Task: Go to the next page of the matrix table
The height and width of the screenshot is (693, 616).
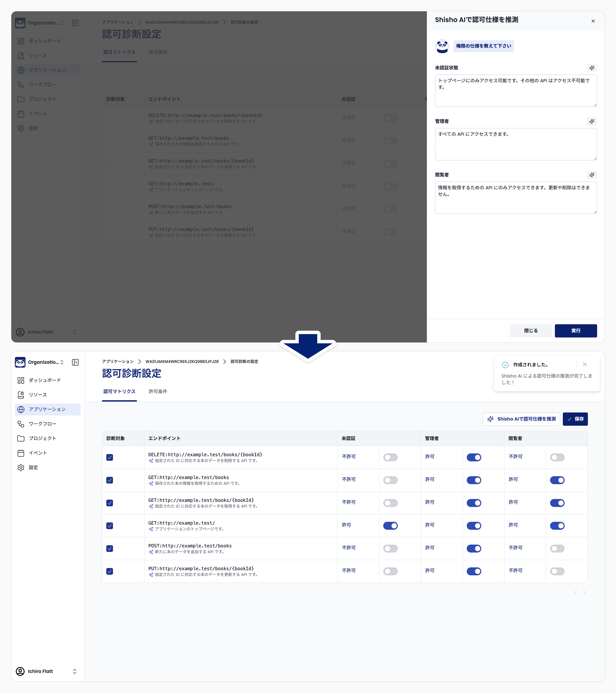Action: click(x=585, y=593)
